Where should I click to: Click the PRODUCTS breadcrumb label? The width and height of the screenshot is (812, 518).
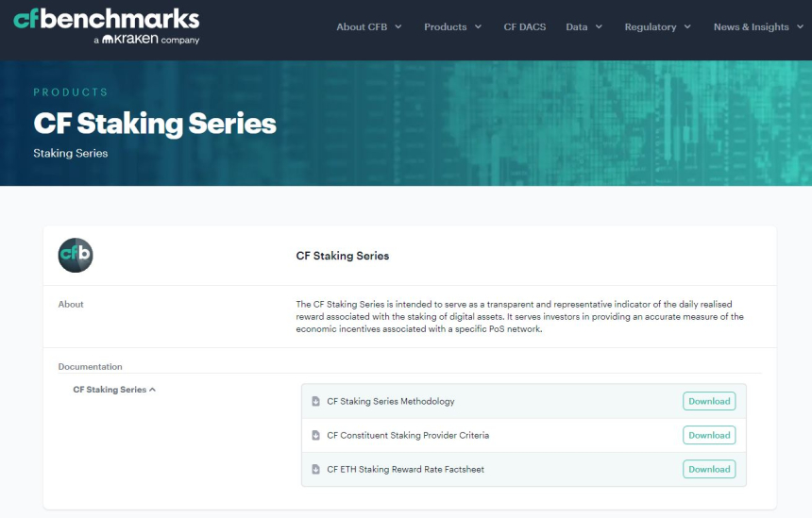click(71, 92)
